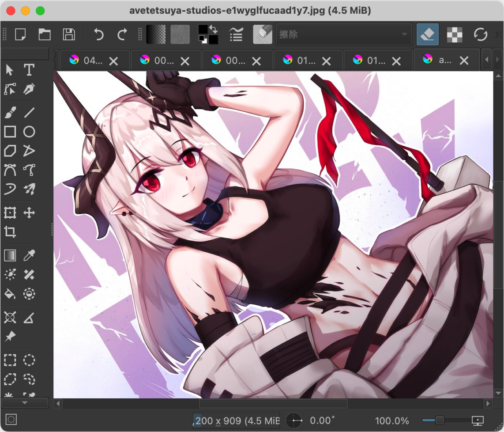
Task: Select the Ellipse shape tool
Action: click(29, 132)
